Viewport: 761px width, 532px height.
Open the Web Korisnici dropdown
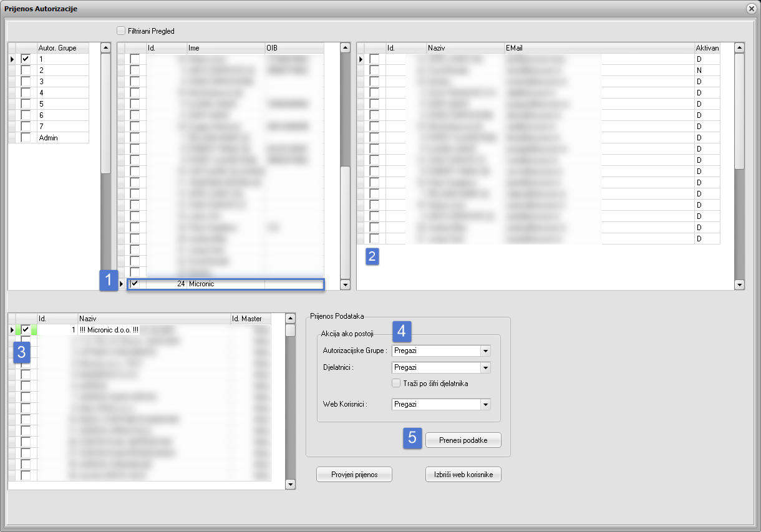click(485, 405)
